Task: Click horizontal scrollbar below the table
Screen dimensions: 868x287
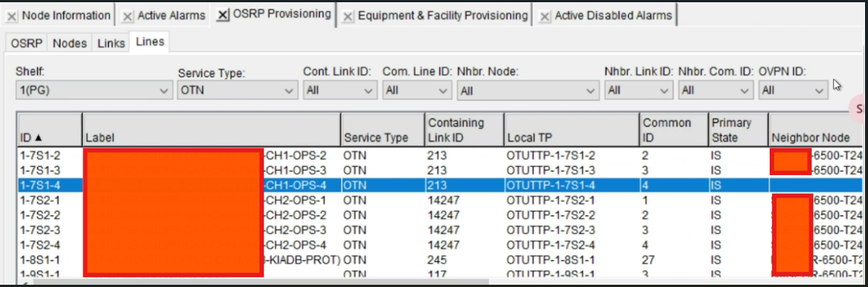Action: tap(260, 282)
